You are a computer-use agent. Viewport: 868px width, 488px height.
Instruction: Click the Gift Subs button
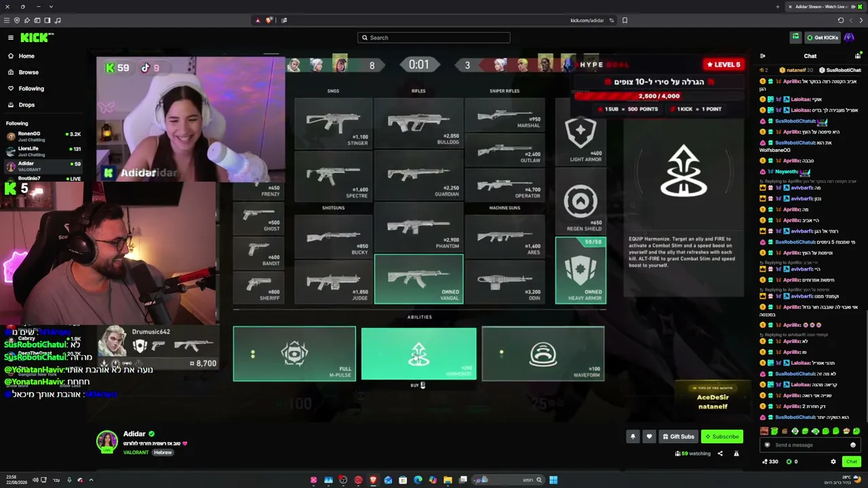tap(678, 436)
